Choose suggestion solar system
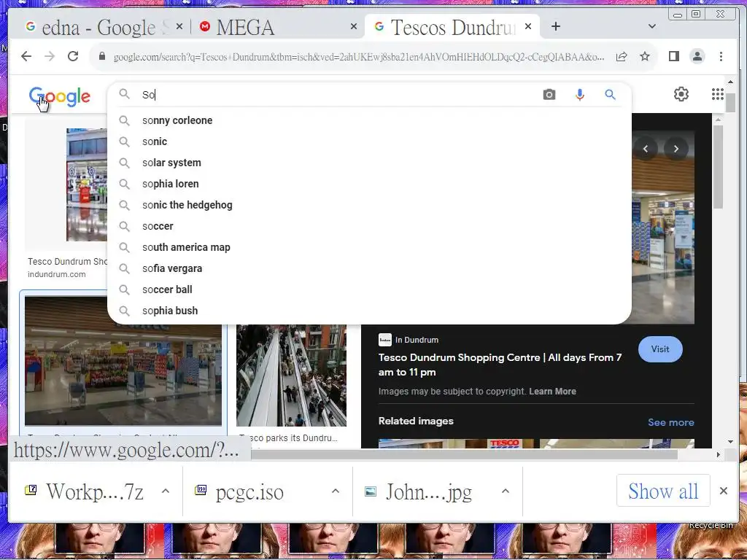Screen dimensions: 747x560 click(369, 163)
